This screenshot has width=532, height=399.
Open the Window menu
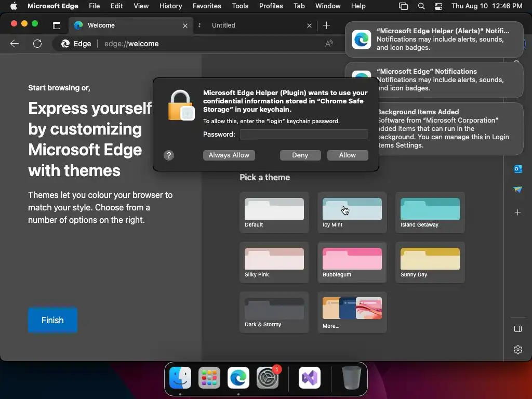click(x=328, y=6)
